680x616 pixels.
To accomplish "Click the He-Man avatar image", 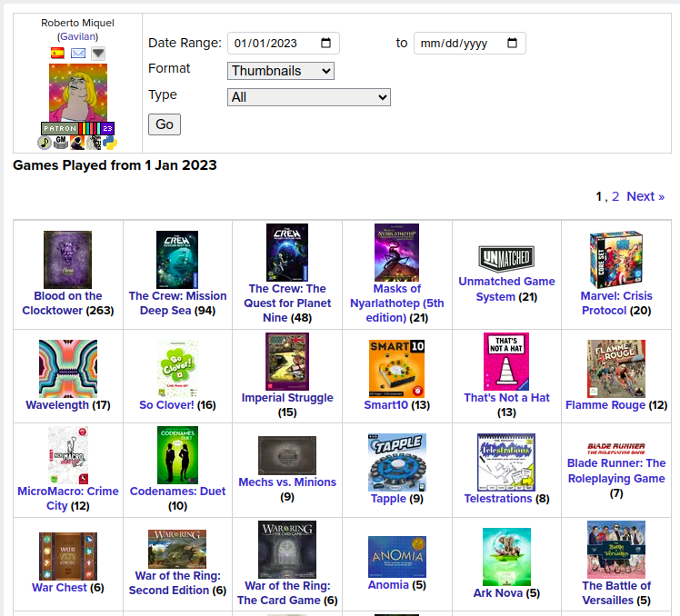I will pyautogui.click(x=78, y=93).
